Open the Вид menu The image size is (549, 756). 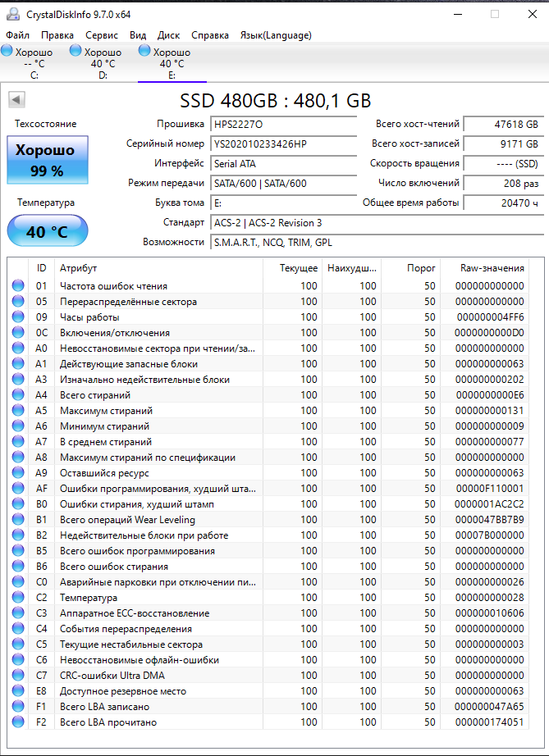[x=138, y=35]
